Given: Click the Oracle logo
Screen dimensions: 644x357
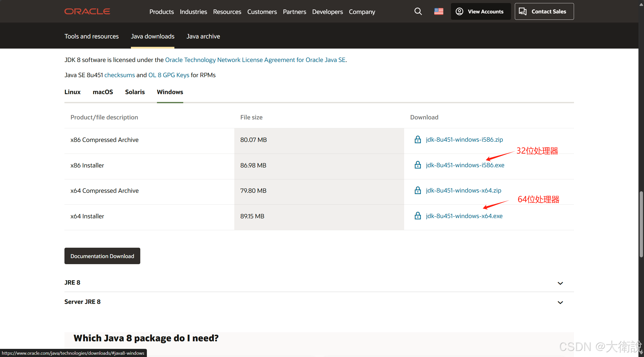Looking at the screenshot, I should coord(87,11).
